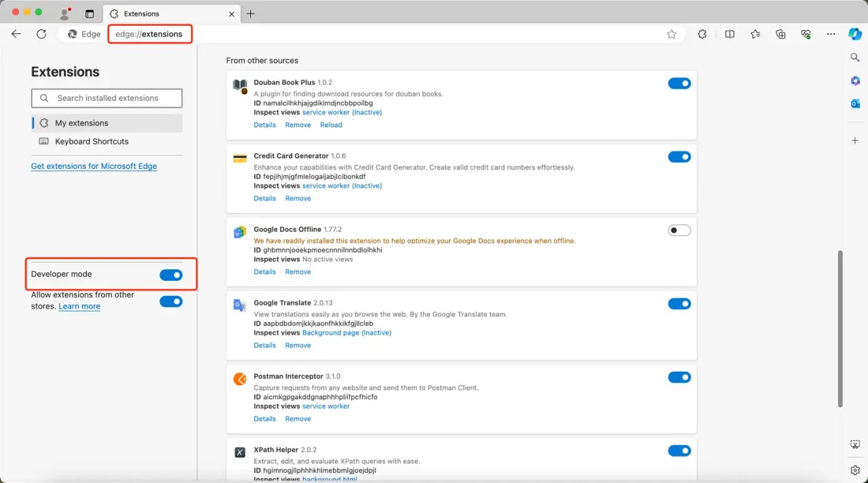Disable the Credit Card Generator extension

679,157
